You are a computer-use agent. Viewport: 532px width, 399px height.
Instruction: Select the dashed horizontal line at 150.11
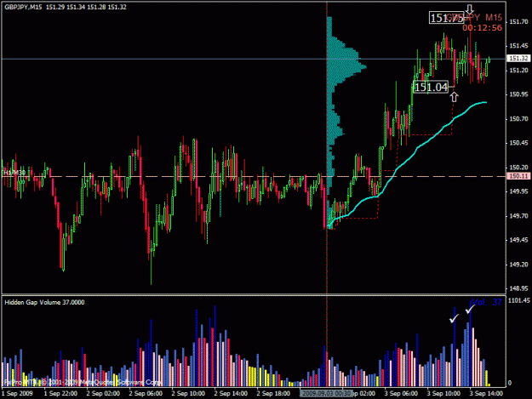254,176
